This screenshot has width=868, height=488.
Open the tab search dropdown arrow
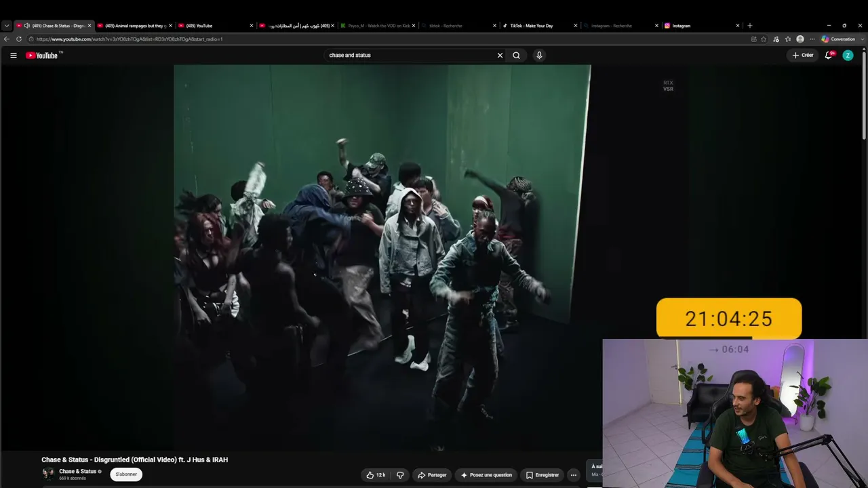coord(7,26)
